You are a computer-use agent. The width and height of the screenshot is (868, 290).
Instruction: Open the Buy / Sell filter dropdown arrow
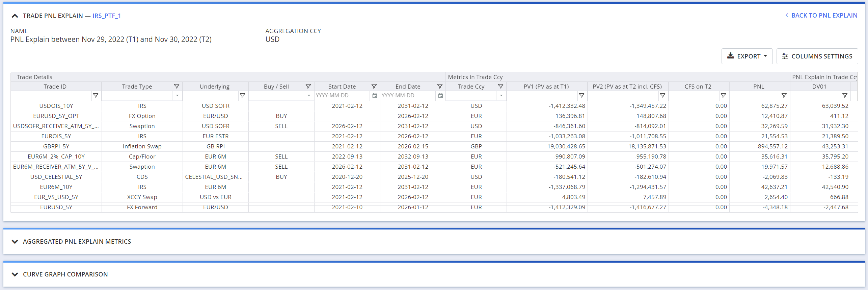tap(309, 96)
